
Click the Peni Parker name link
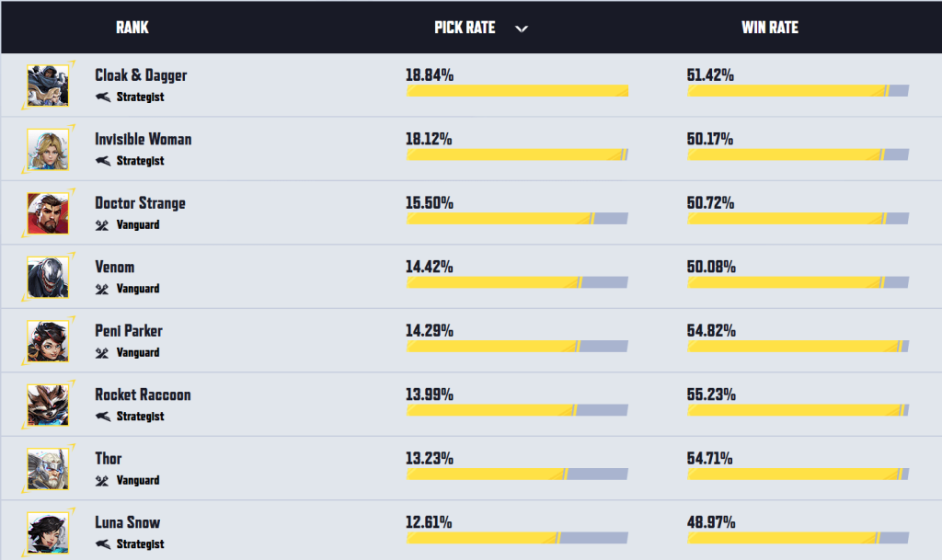(129, 331)
